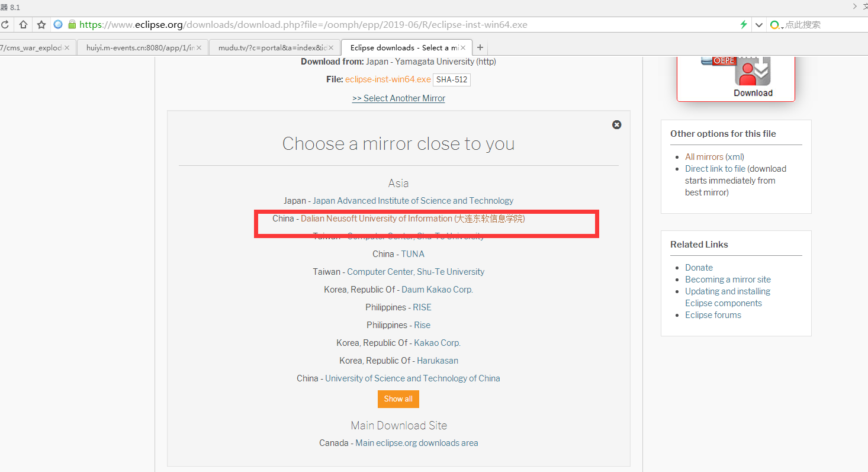868x472 pixels.
Task: Close the Eclipse downloads tab
Action: (462, 47)
